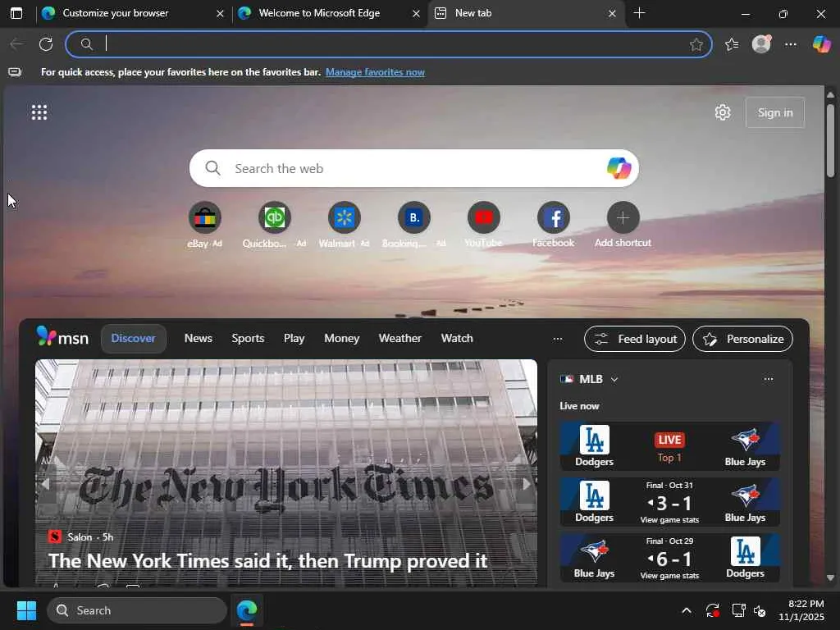Open the Feed layout button
This screenshot has width=840, height=630.
(x=635, y=339)
